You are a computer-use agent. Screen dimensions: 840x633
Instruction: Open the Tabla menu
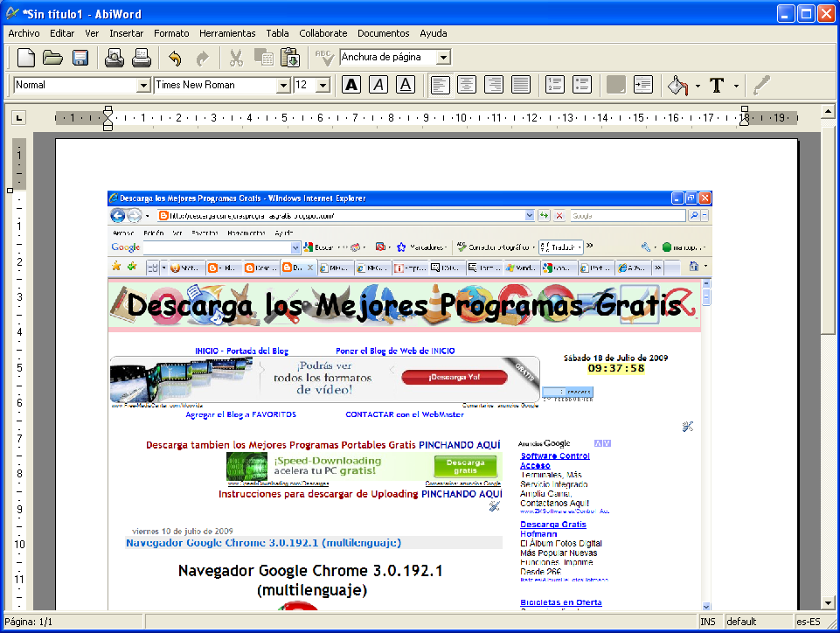click(277, 33)
